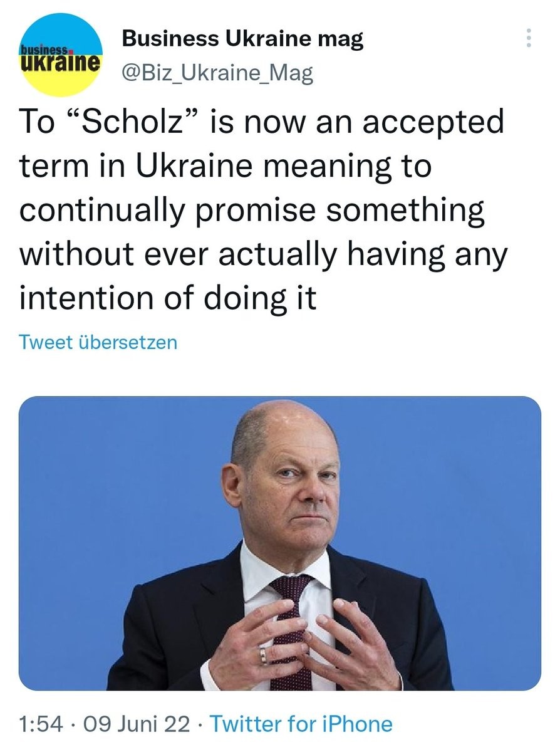Click the 1:54 timestamp
The height and width of the screenshot is (752, 560).
(41, 724)
